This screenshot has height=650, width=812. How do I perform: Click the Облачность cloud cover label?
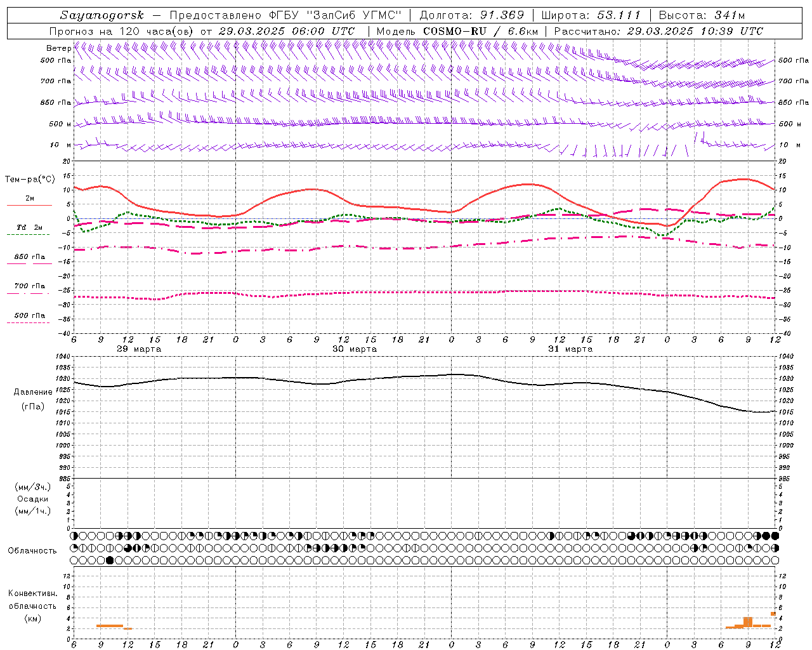[32, 550]
